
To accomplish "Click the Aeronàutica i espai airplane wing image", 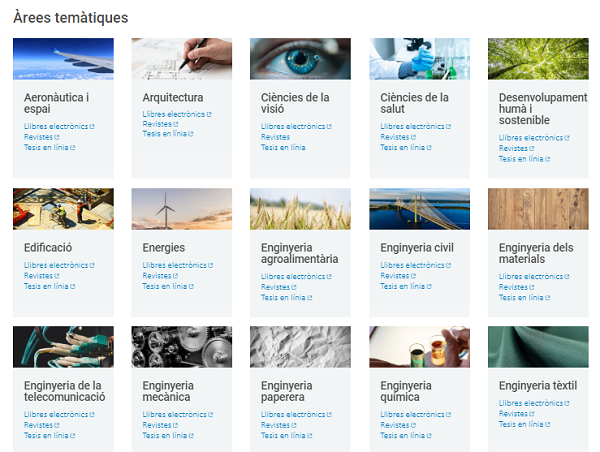I will coord(63,59).
